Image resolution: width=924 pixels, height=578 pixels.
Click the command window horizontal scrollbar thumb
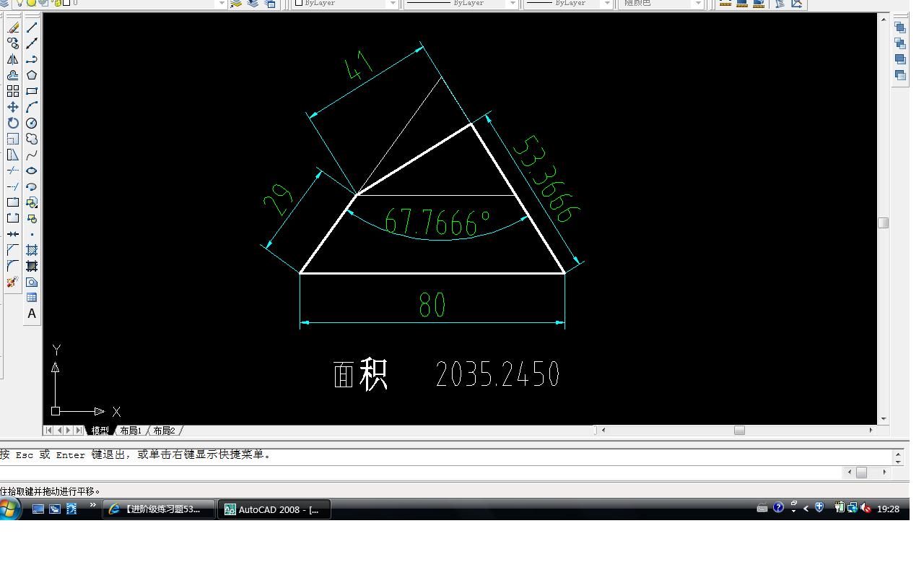tap(861, 473)
